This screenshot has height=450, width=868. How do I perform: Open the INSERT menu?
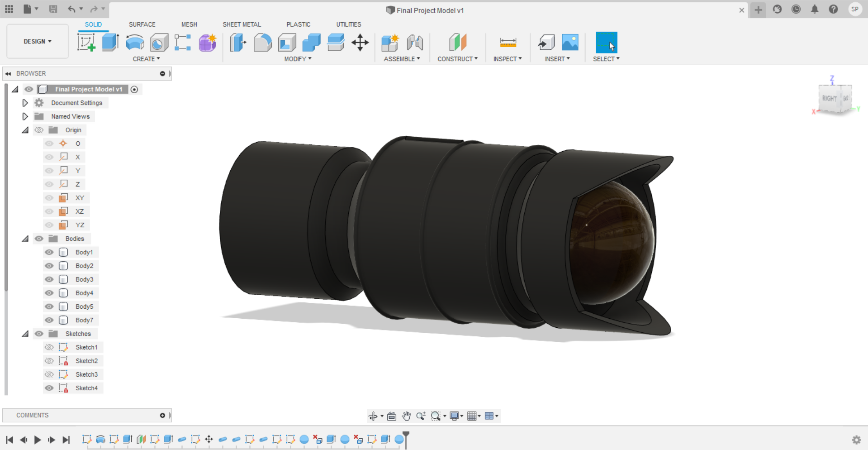point(557,59)
